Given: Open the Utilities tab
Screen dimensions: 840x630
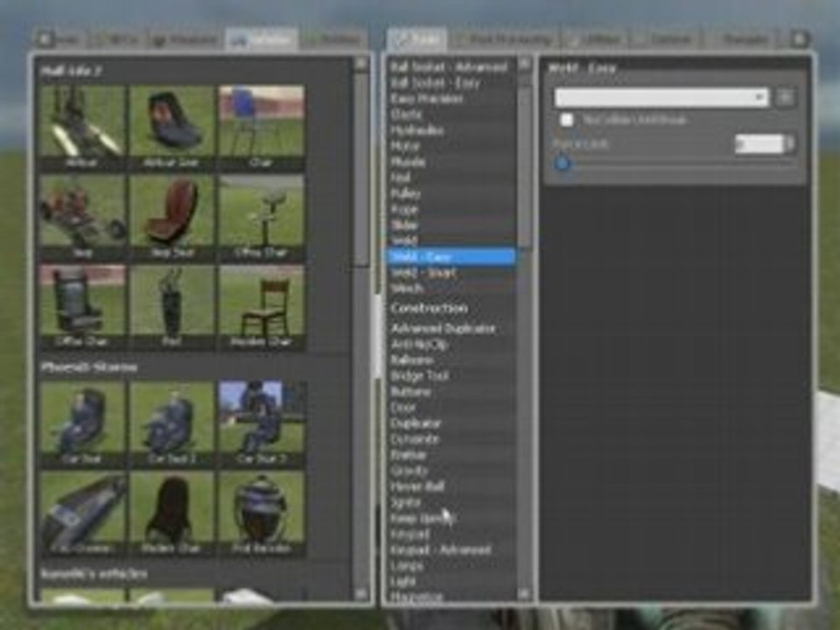Looking at the screenshot, I should coord(595,39).
